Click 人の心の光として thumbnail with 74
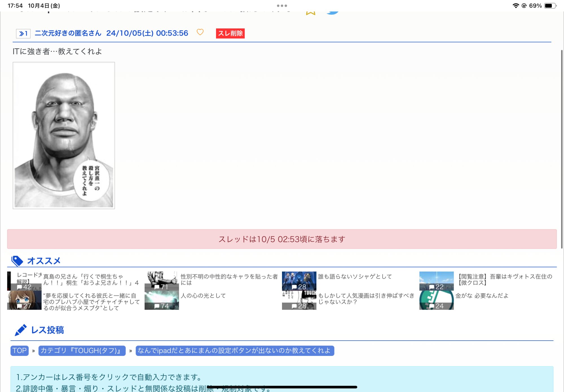Screen dimensions: 564x392 tap(162, 300)
